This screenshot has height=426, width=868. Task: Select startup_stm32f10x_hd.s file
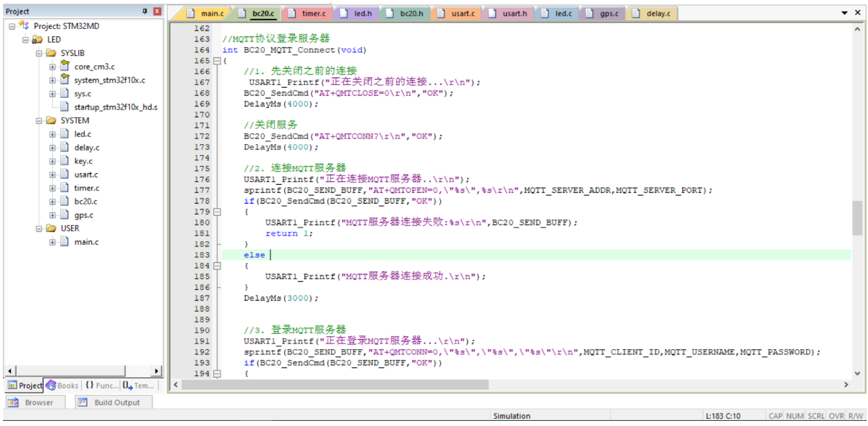pos(115,106)
